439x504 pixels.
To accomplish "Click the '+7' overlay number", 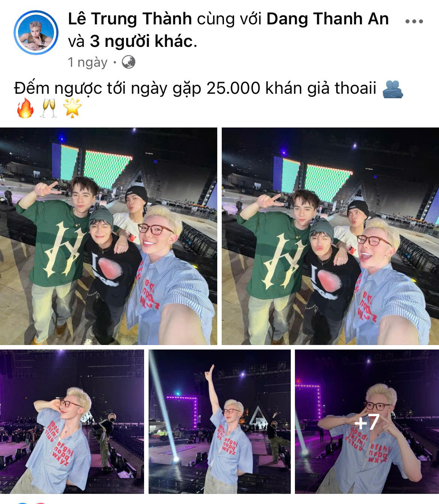I will (x=367, y=422).
